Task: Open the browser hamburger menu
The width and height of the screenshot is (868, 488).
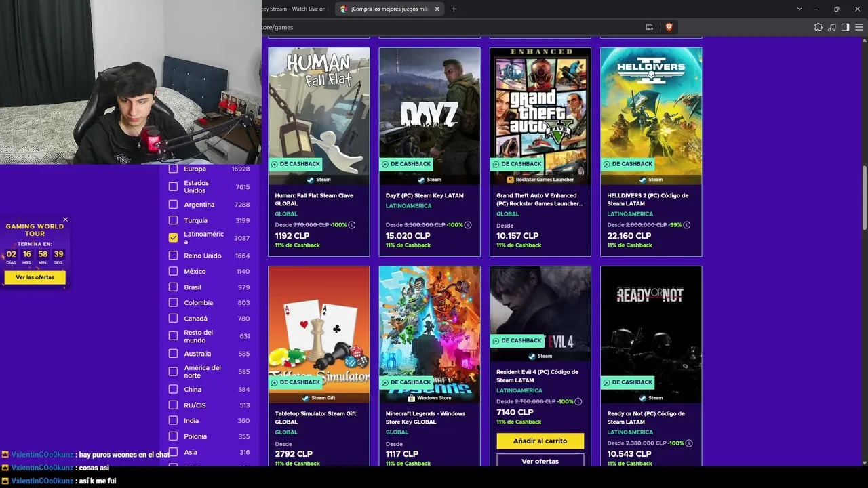Action: pyautogui.click(x=859, y=27)
